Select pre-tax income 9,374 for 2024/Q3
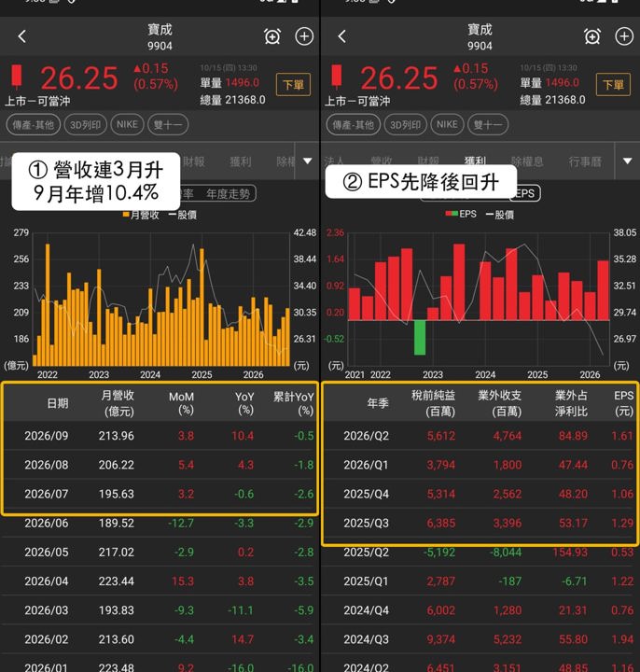The image size is (640, 672). (x=440, y=639)
